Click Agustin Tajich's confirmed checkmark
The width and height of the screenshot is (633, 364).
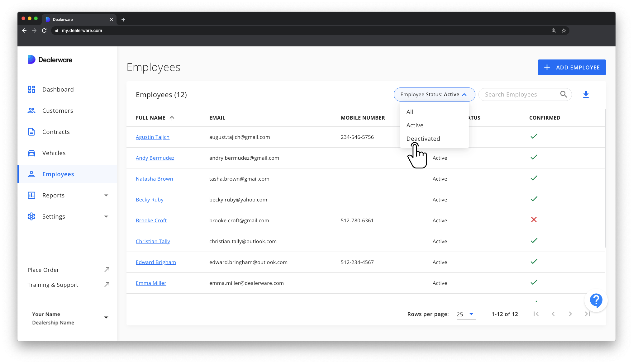[534, 136]
